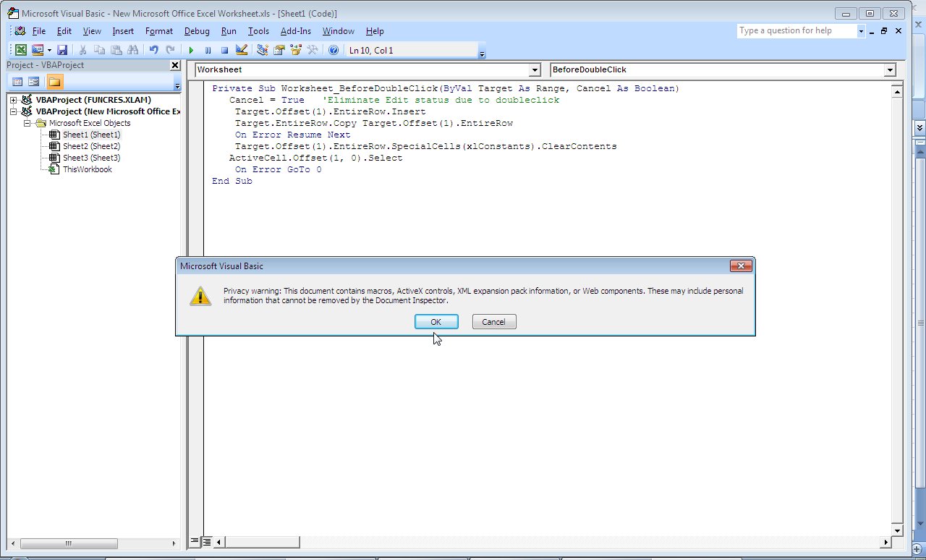Click the 'On Error GoTo 0' code line

[x=279, y=169]
